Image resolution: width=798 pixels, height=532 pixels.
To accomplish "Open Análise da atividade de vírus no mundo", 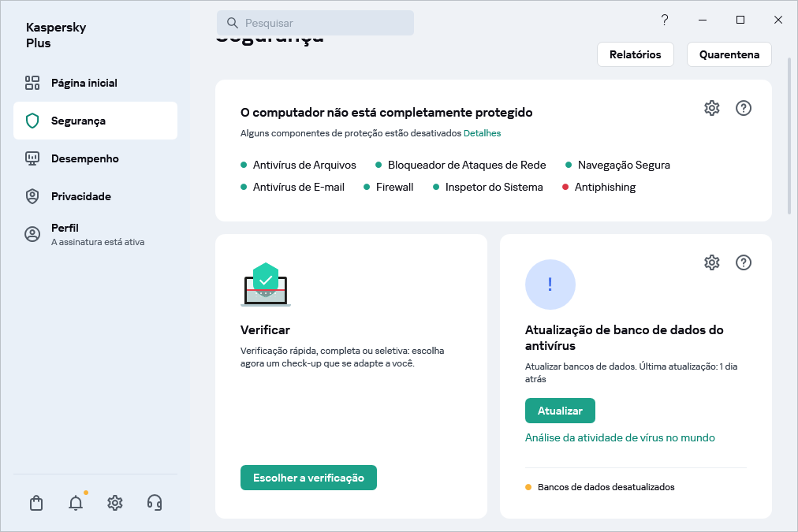I will pos(618,437).
